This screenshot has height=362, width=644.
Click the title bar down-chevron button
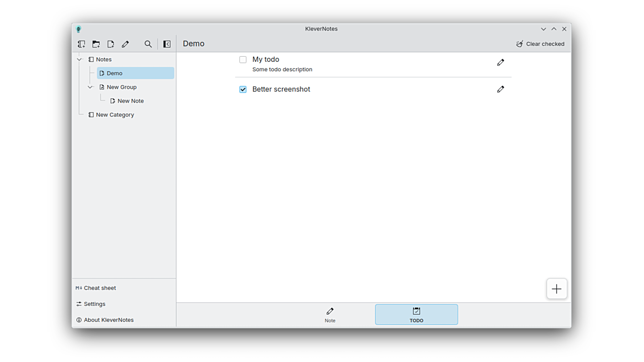point(543,29)
